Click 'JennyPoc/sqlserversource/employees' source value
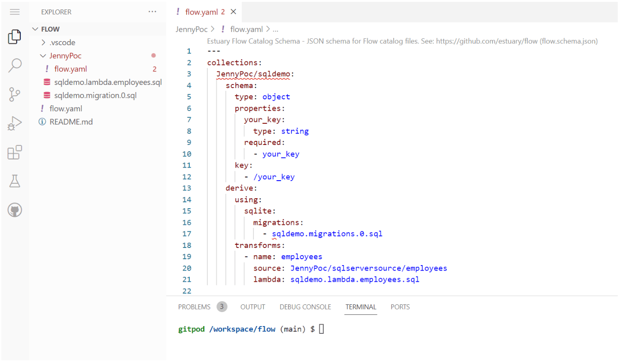This screenshot has width=620, height=364. tap(369, 268)
